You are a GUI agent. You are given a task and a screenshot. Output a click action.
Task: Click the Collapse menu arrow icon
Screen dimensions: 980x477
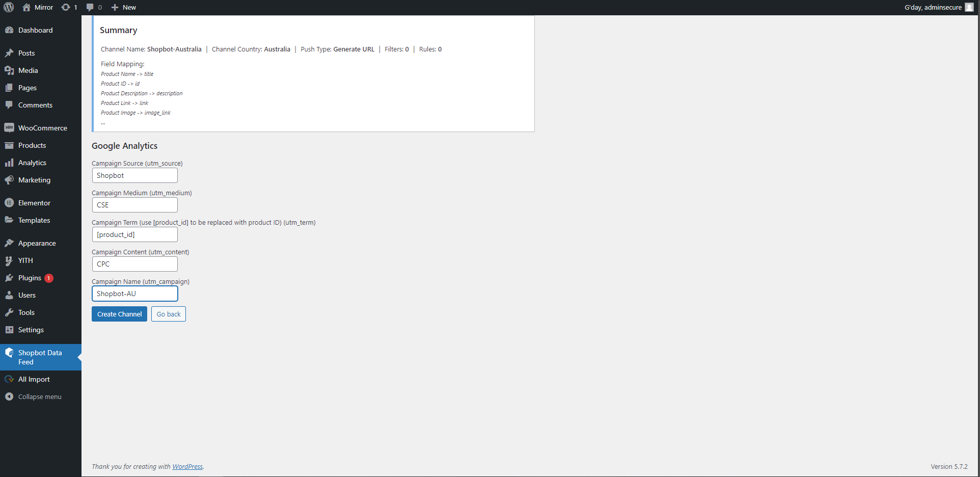point(9,396)
